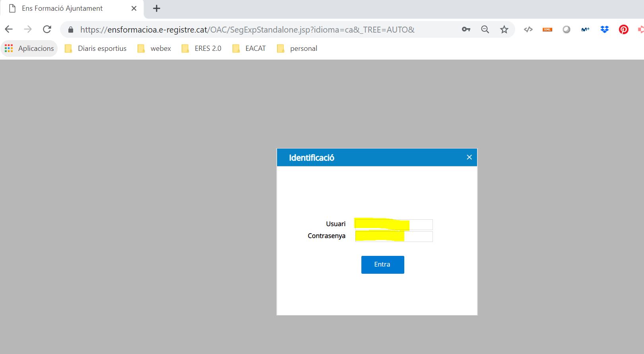Image resolution: width=644 pixels, height=354 pixels.
Task: Click the Movistar M+ extension icon
Action: [585, 29]
